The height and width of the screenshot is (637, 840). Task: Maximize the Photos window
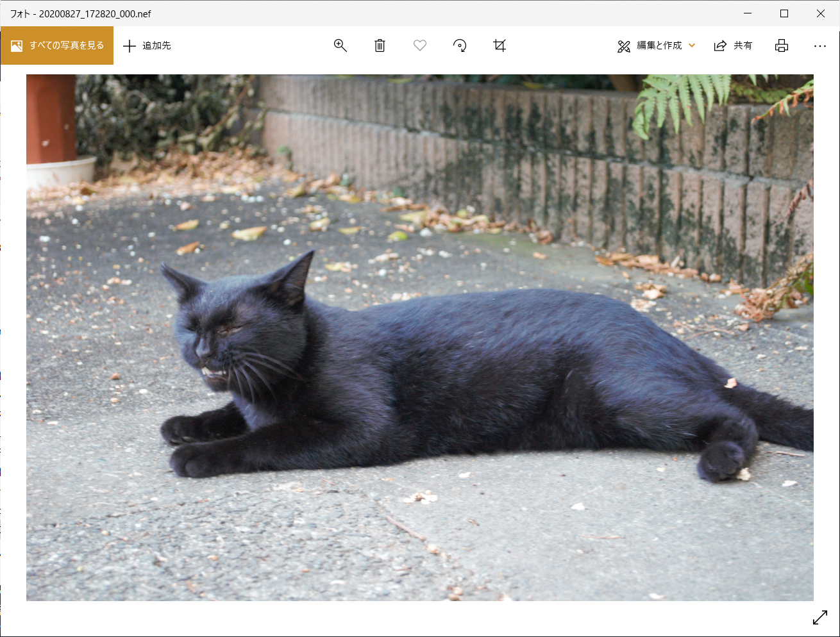(784, 13)
